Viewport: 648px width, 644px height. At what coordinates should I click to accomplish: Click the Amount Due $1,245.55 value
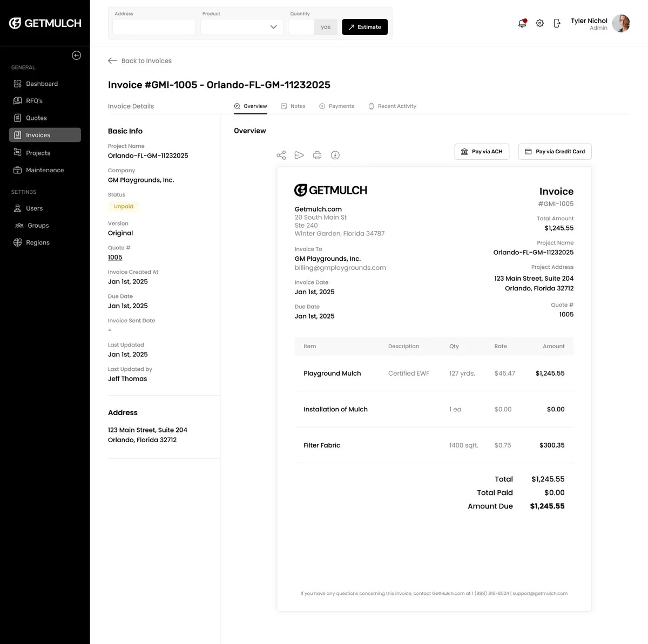tap(548, 506)
